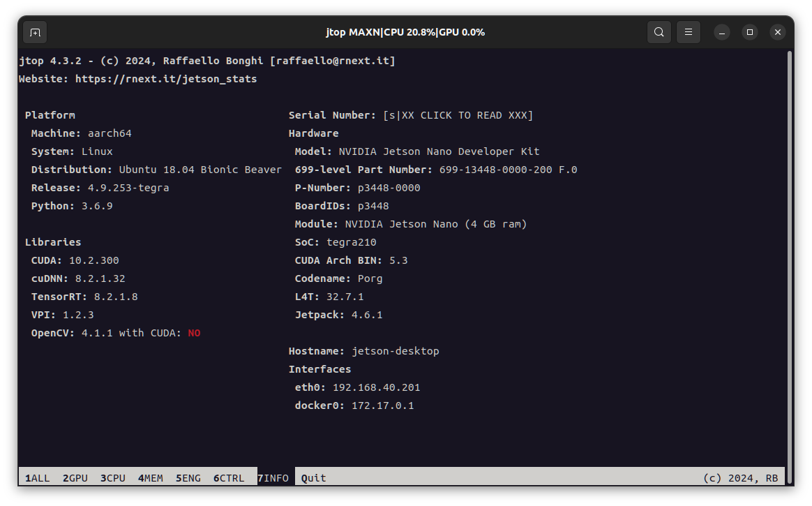Screen dimensions: 812x506
Task: Click part number 699-13448-0000-200 F.0
Action: point(508,170)
